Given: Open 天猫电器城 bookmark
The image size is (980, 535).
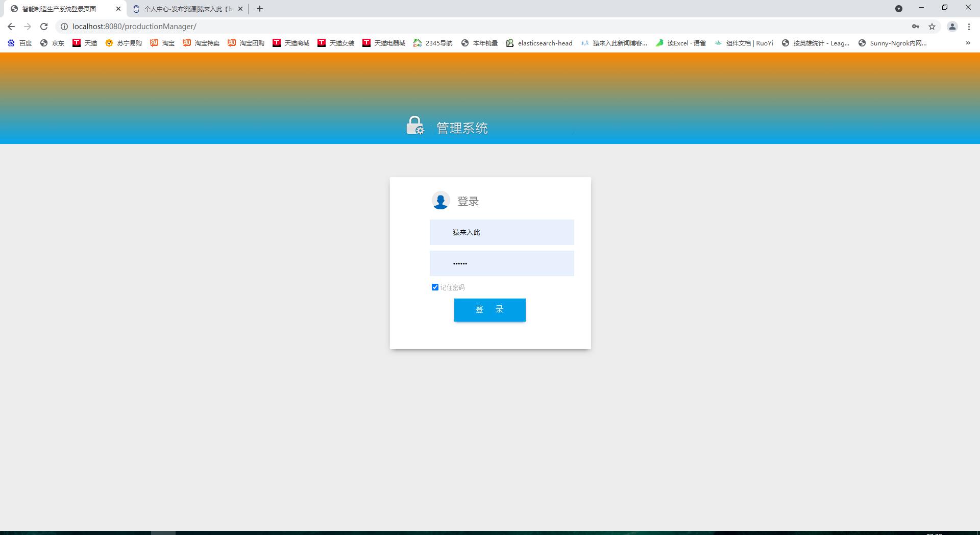Looking at the screenshot, I should click(384, 43).
